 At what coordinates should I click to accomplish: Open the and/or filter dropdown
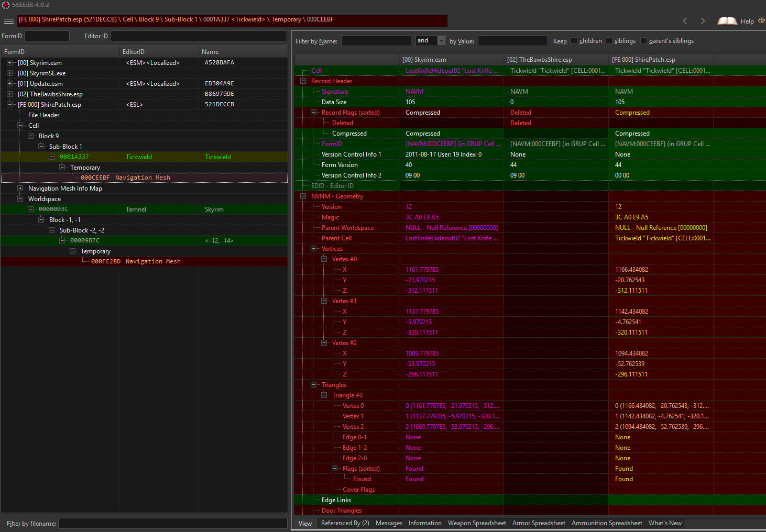click(441, 41)
